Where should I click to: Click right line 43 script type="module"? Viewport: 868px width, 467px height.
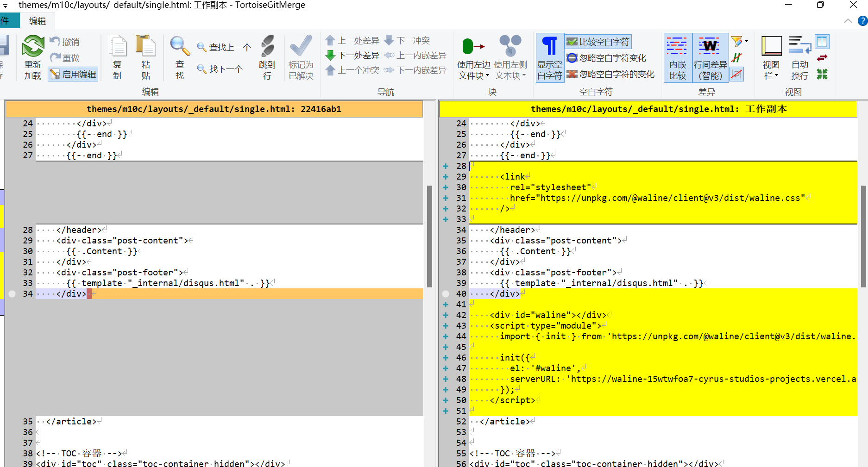pos(546,325)
